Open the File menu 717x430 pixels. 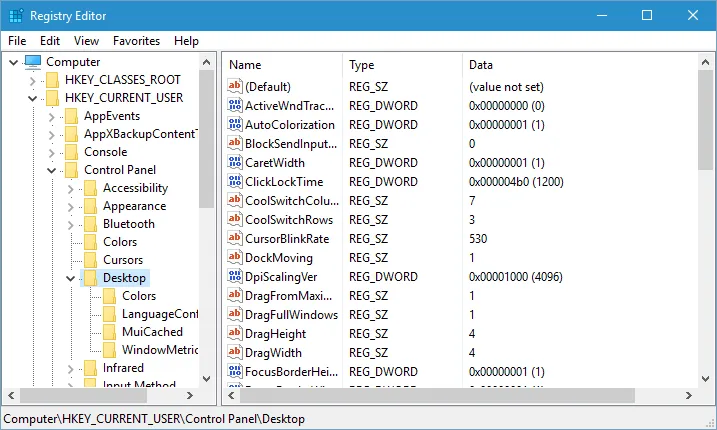pos(17,41)
